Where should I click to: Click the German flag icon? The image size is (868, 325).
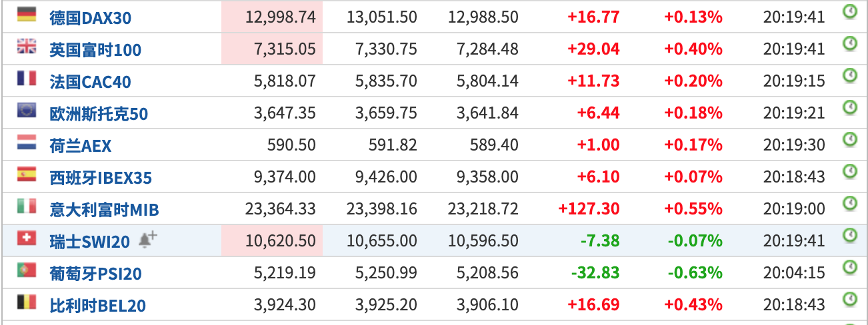[27, 15]
